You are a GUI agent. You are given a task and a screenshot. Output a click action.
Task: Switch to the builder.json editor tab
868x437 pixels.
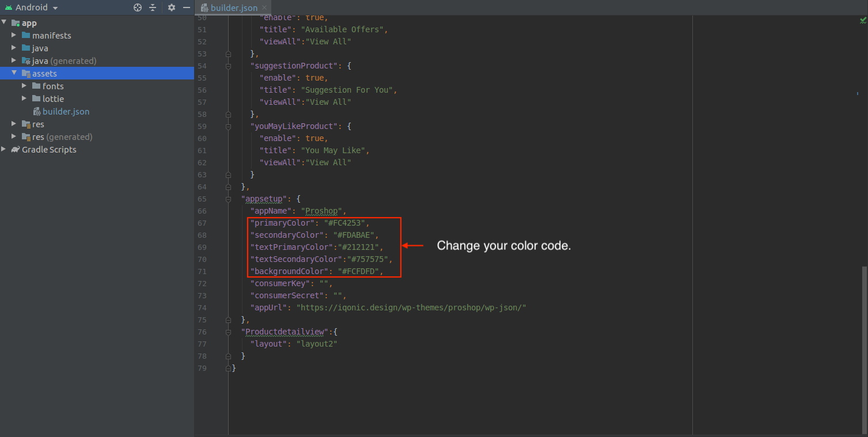pyautogui.click(x=234, y=8)
